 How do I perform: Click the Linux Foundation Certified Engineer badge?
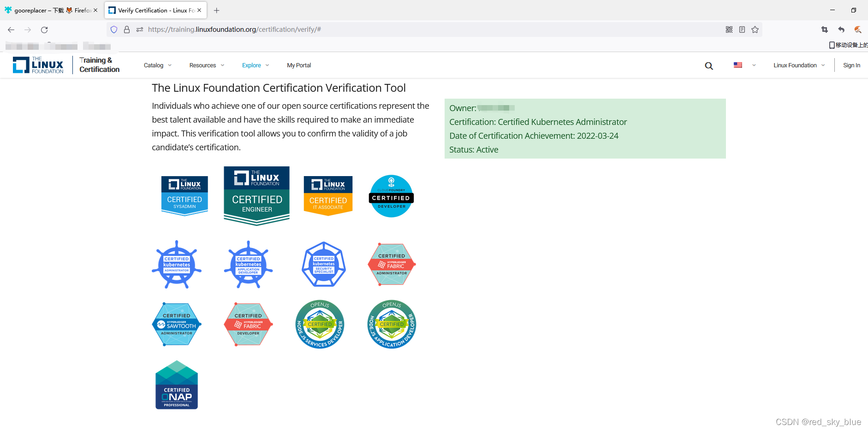(256, 196)
